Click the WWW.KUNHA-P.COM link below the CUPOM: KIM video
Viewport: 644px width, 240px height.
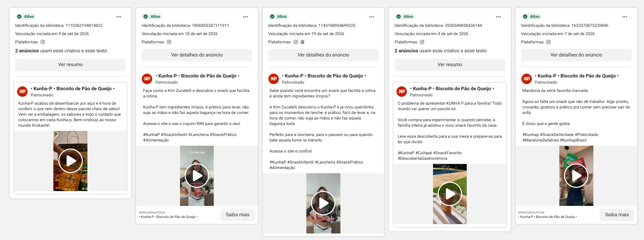coord(152,212)
